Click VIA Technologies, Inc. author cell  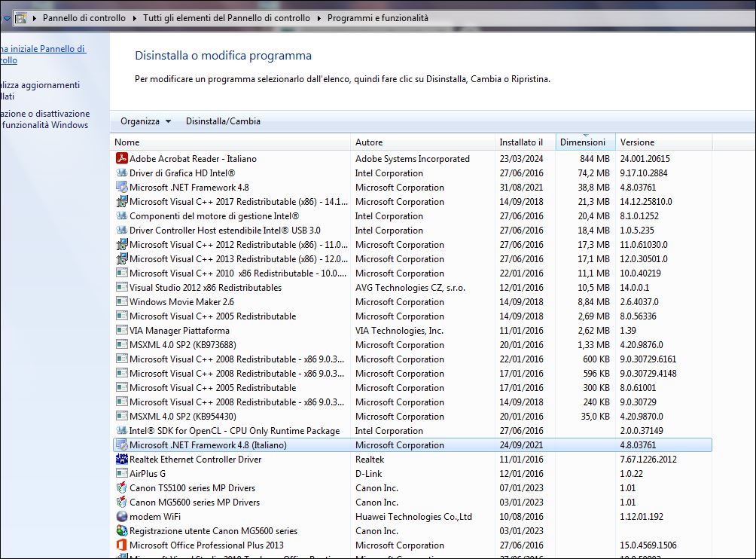click(399, 331)
